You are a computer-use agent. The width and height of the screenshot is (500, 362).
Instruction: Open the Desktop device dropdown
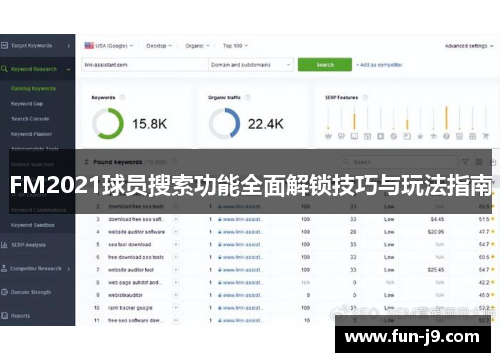pyautogui.click(x=159, y=46)
